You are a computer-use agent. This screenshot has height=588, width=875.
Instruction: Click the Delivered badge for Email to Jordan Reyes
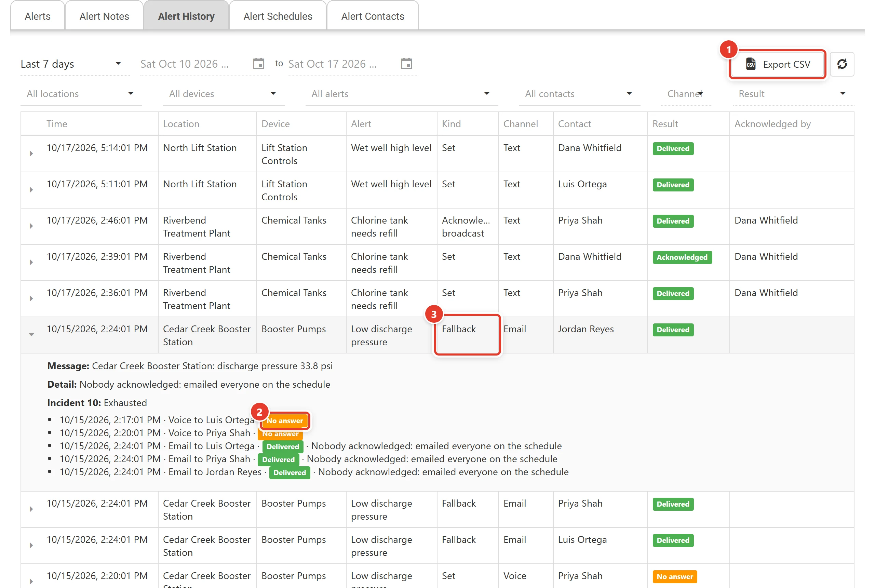(x=290, y=472)
